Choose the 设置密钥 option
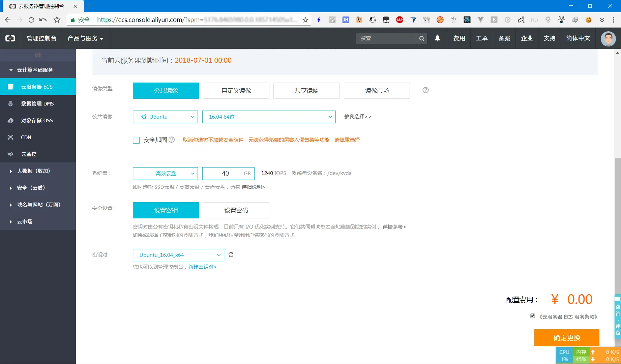Image resolution: width=621 pixels, height=364 pixels. click(x=166, y=210)
